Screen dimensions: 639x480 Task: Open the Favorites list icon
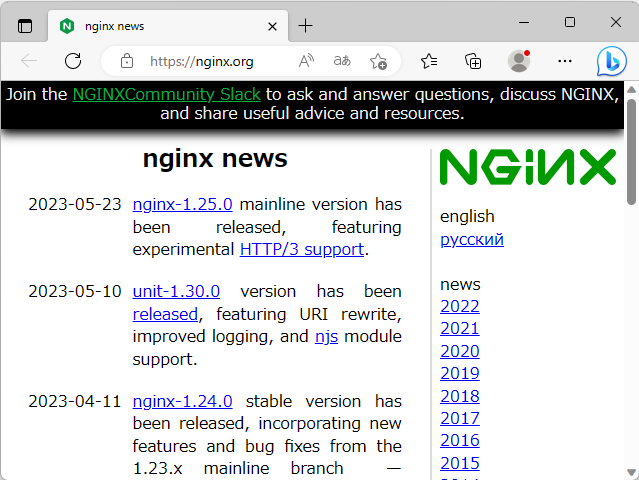tap(429, 61)
